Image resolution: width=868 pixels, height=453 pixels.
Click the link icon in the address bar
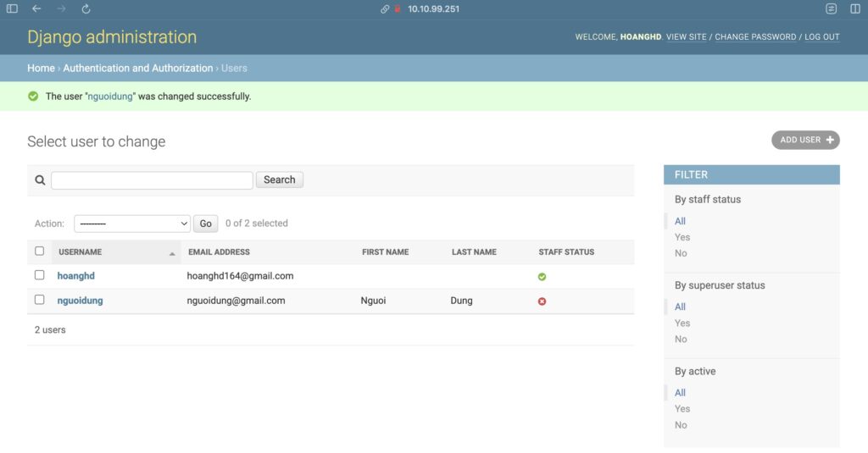click(385, 8)
